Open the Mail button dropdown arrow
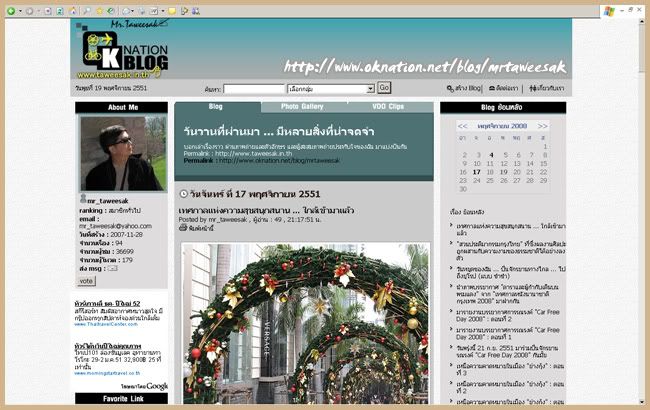Image resolution: width=650 pixels, height=410 pixels. tap(134, 11)
